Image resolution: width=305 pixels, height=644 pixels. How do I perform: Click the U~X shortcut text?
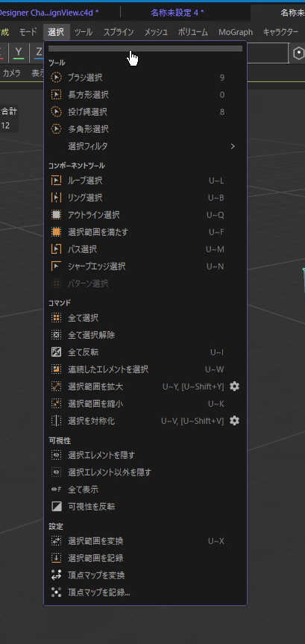(x=216, y=541)
